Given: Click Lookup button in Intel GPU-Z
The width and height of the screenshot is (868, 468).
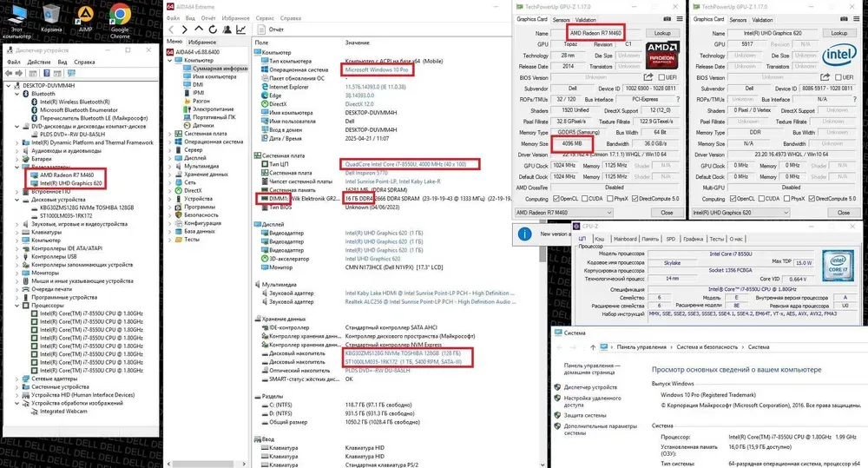Looking at the screenshot, I should tap(838, 33).
